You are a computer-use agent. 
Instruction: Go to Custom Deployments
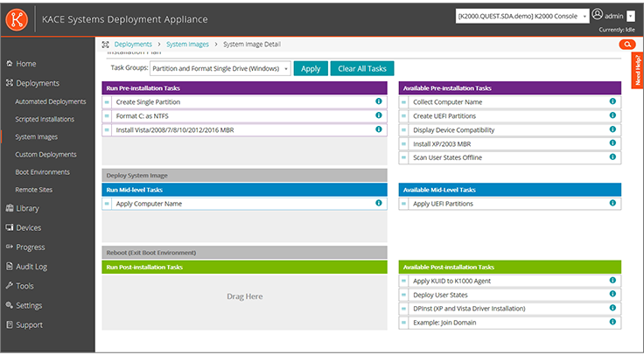[x=45, y=154]
